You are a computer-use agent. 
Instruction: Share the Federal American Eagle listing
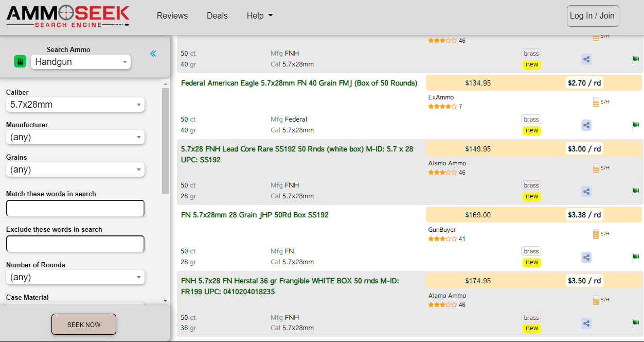coord(586,125)
